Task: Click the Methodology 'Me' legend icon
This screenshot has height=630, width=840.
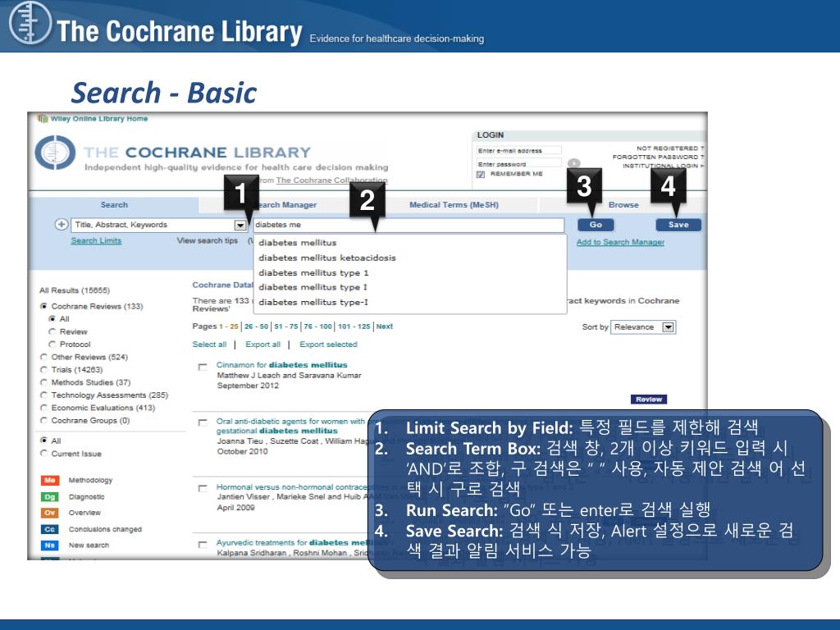Action: tap(50, 481)
